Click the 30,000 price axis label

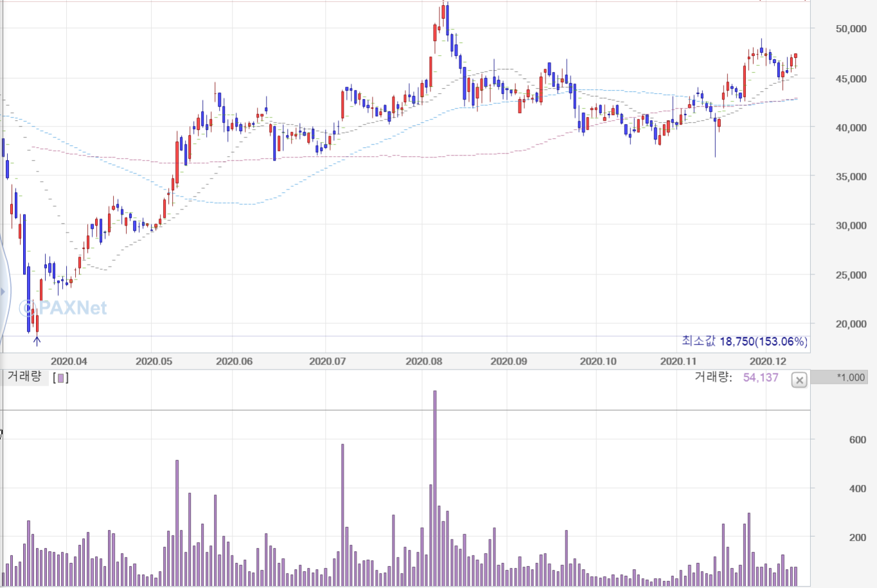click(851, 225)
